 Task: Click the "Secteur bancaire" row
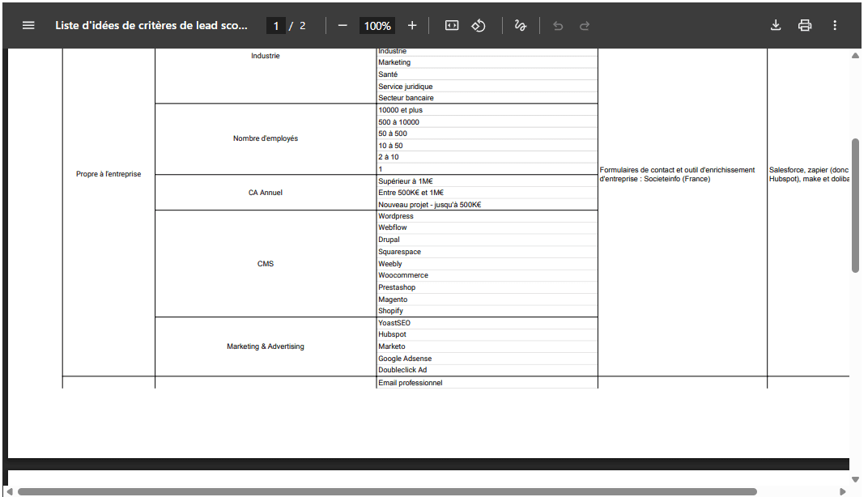(x=487, y=98)
